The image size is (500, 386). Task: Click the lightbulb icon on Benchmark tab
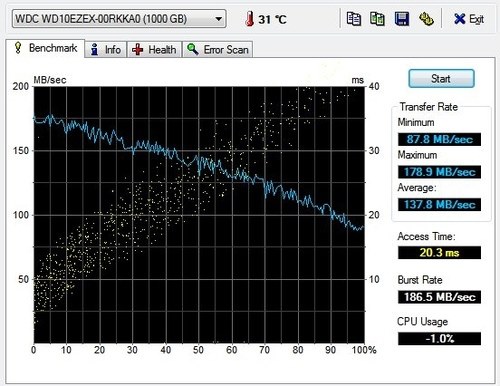point(18,48)
